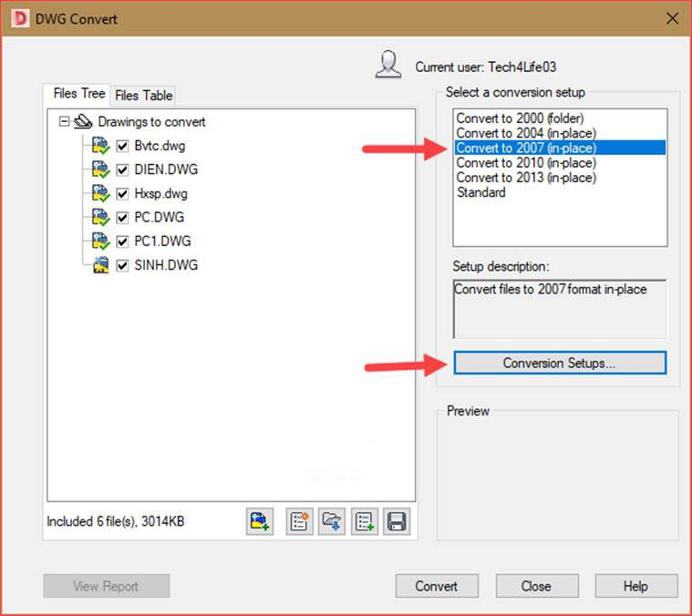Click the Add file icon button
692x616 pixels.
click(x=260, y=521)
